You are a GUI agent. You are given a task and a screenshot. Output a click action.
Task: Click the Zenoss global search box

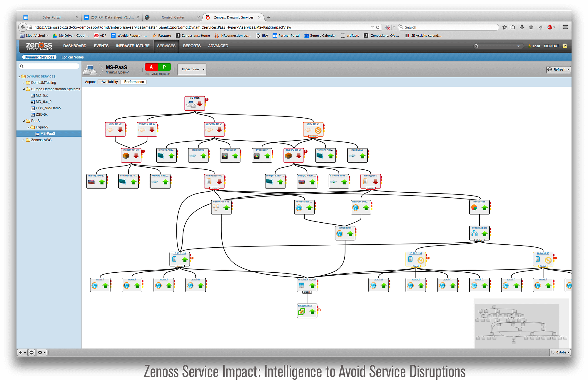point(498,46)
